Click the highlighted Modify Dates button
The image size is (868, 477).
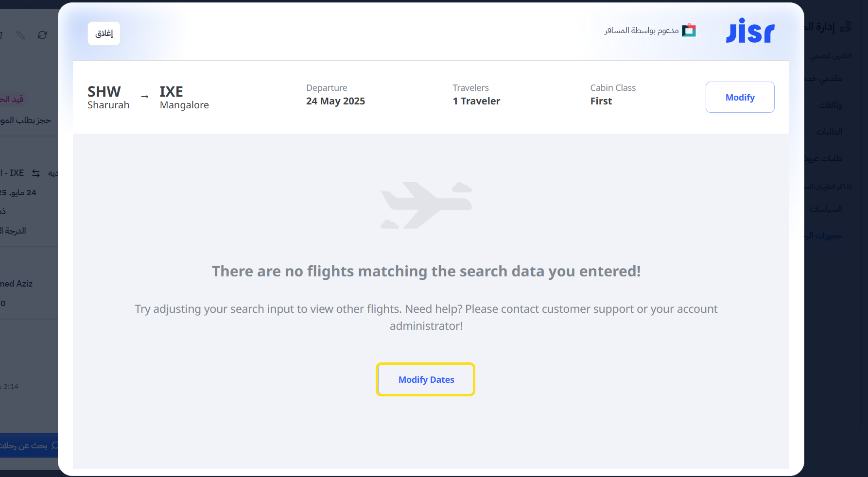[x=425, y=379]
